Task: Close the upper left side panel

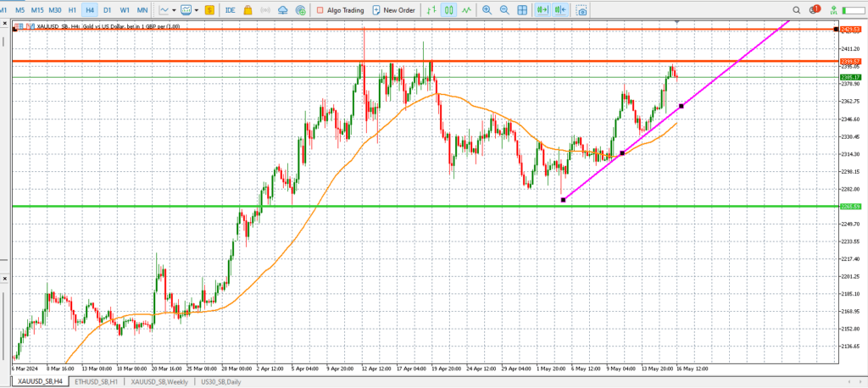Action: coord(4,24)
